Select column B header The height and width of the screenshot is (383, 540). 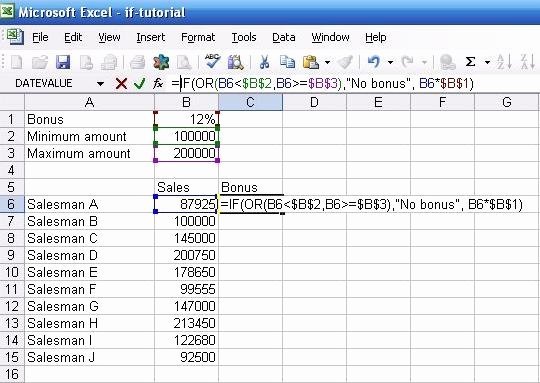pos(186,102)
